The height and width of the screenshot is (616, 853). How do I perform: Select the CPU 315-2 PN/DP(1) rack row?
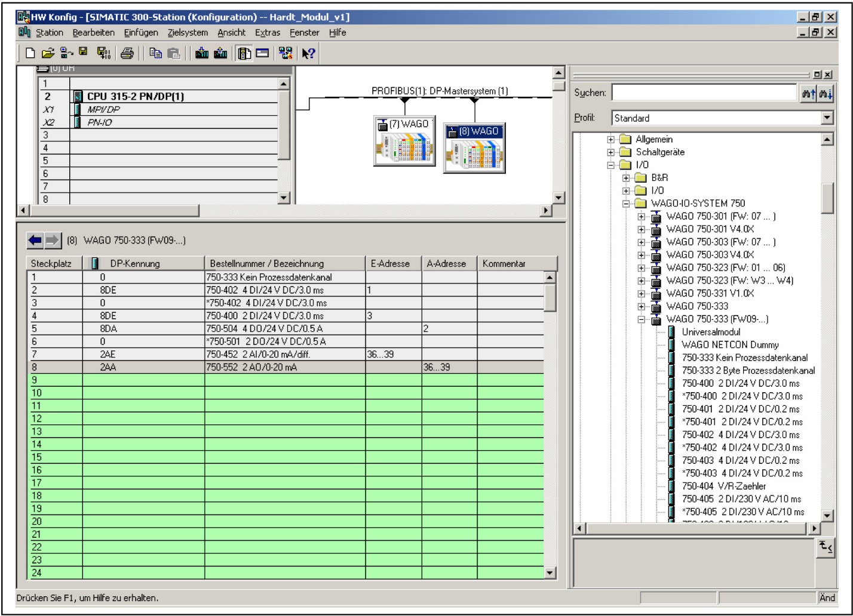[x=158, y=96]
